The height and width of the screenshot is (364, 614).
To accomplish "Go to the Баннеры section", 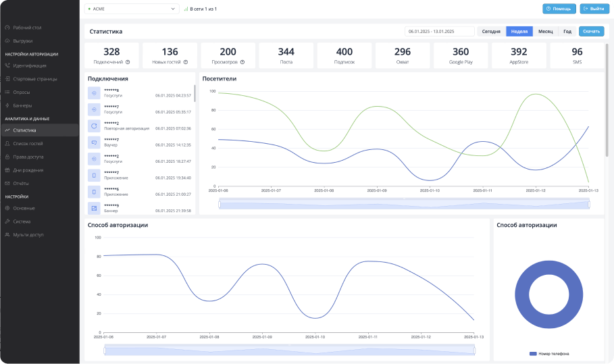I will click(22, 105).
